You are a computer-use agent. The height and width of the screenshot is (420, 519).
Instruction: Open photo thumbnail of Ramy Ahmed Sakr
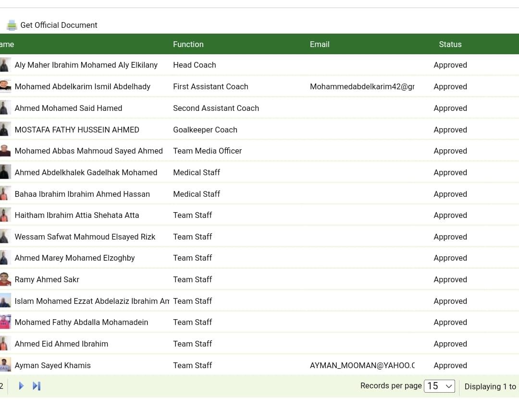[5, 279]
